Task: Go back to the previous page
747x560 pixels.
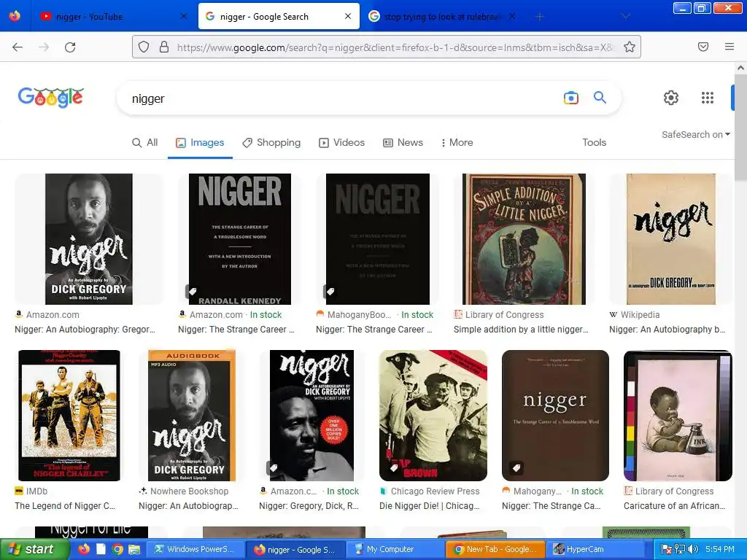Action: pyautogui.click(x=18, y=47)
